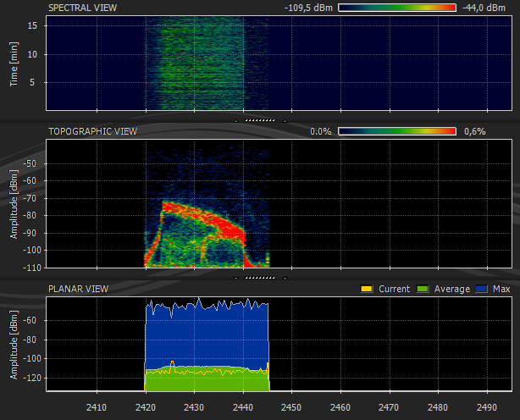Click the -44,0 dBm maximum scale value

click(485, 8)
